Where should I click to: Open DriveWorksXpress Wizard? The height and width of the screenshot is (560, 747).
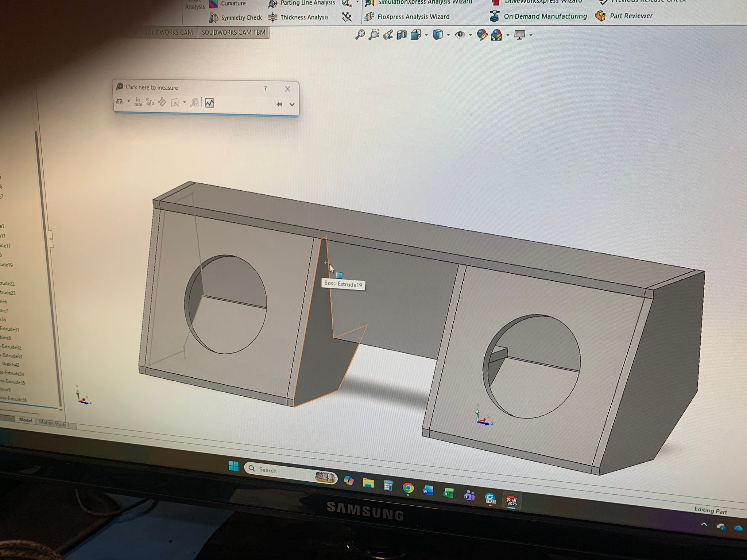(x=538, y=2)
